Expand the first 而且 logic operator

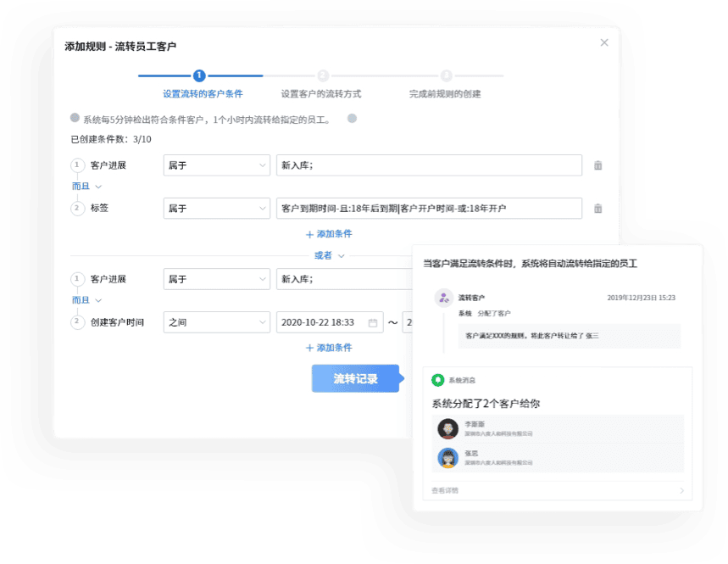coord(86,187)
